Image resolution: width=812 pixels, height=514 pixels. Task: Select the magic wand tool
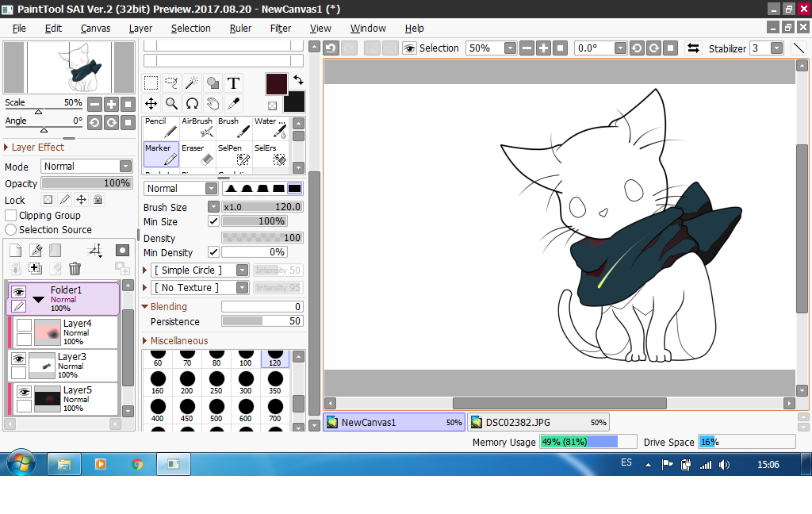click(x=192, y=83)
